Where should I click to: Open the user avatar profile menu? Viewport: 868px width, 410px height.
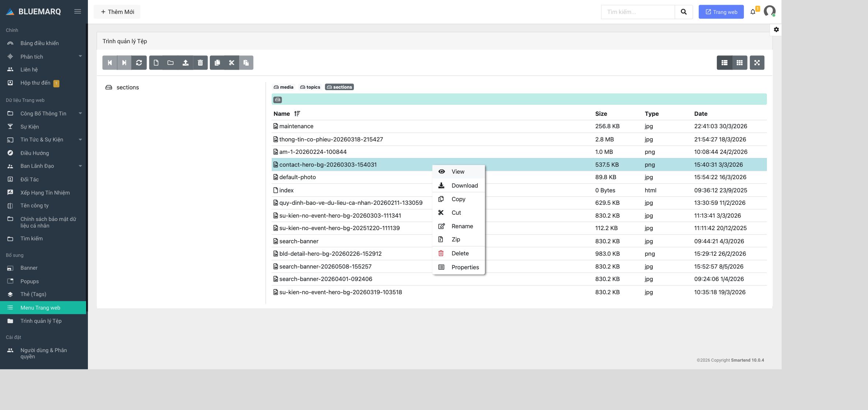(769, 11)
